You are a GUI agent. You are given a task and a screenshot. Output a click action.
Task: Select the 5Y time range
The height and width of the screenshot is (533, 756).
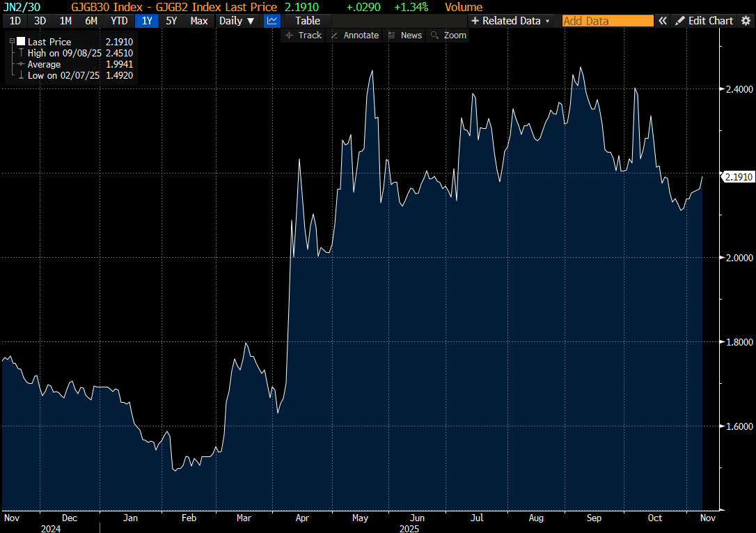[x=171, y=21]
